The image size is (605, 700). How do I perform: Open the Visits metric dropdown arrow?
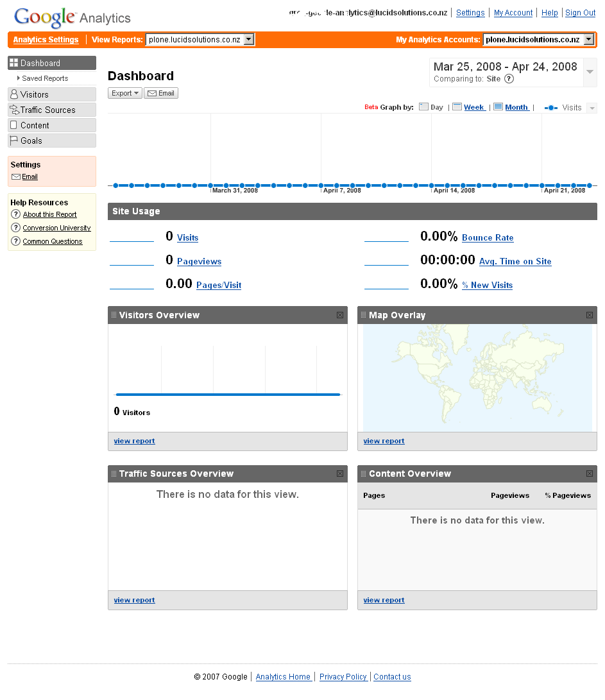pyautogui.click(x=592, y=108)
